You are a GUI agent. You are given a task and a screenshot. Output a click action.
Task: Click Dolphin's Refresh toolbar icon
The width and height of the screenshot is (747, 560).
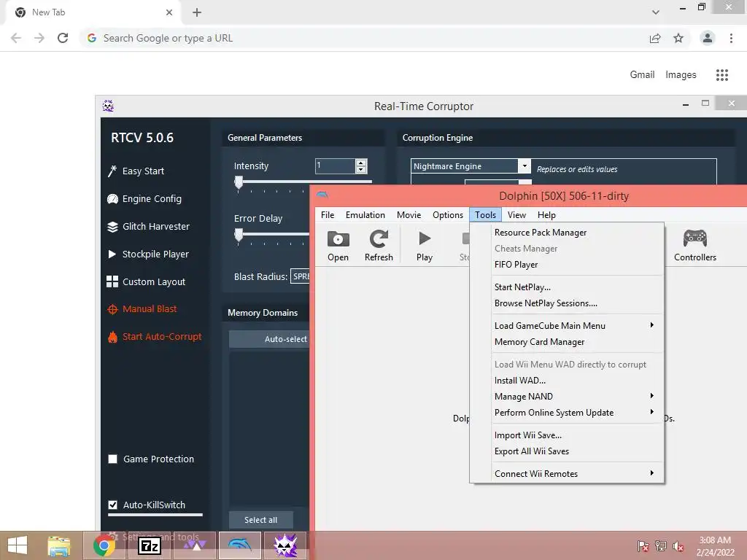[x=379, y=245]
